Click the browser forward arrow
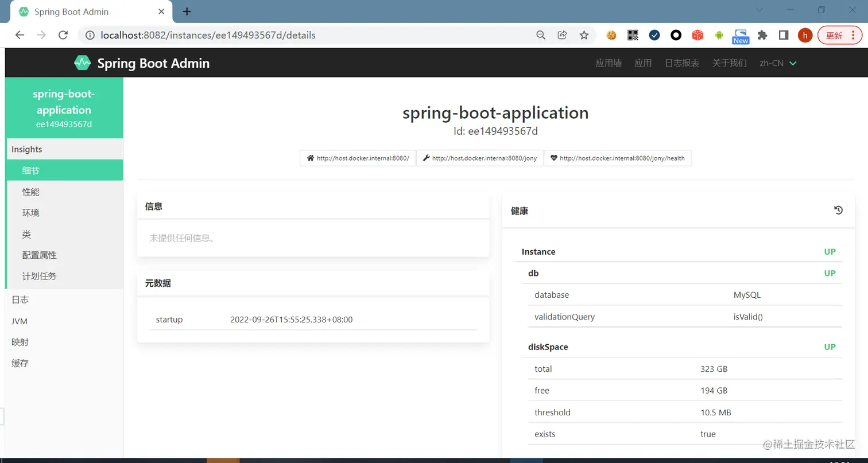The image size is (868, 463). click(x=41, y=35)
